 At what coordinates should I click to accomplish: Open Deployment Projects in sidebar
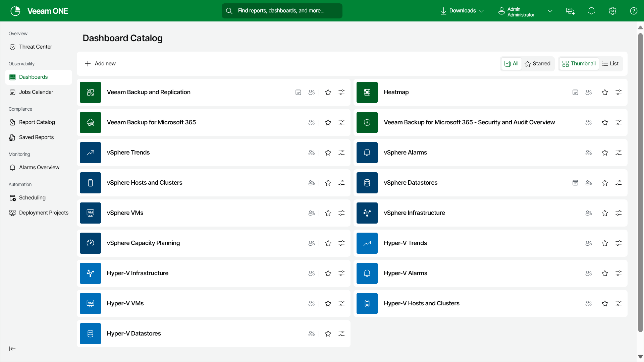pos(38,213)
